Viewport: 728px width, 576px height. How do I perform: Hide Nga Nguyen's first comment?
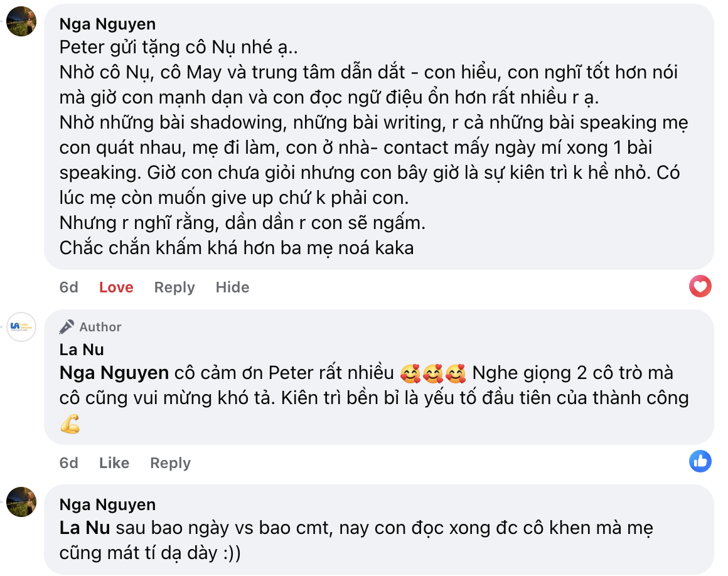pos(232,287)
